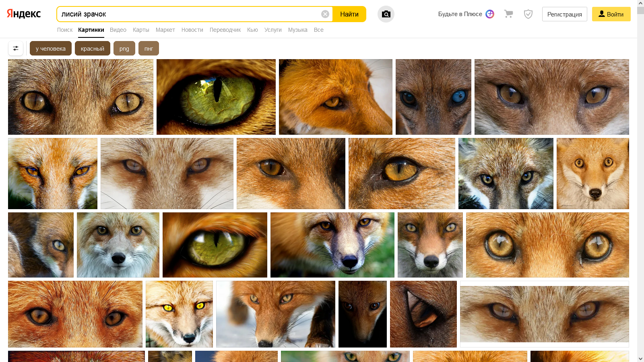Click the Yandex logo

click(24, 14)
